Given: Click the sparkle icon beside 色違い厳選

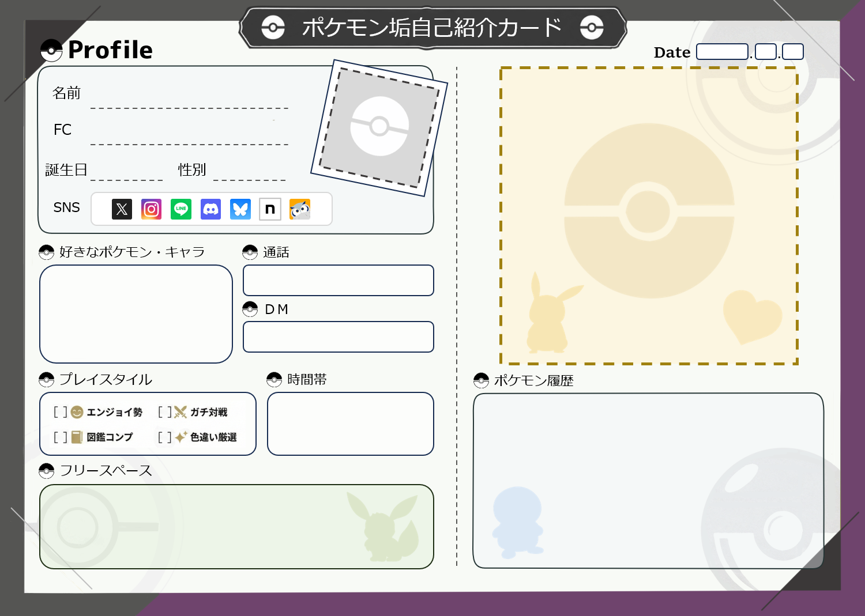Looking at the screenshot, I should click(x=181, y=437).
